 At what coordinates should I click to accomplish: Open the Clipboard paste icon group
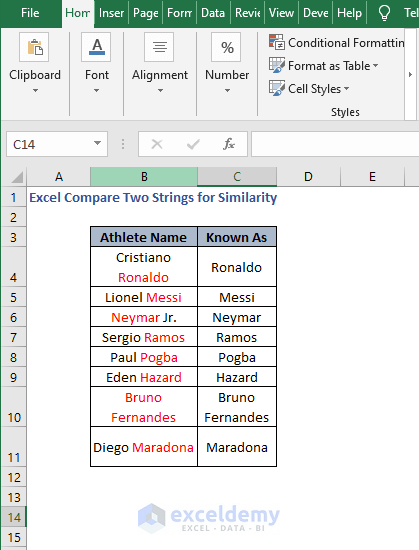tap(34, 47)
